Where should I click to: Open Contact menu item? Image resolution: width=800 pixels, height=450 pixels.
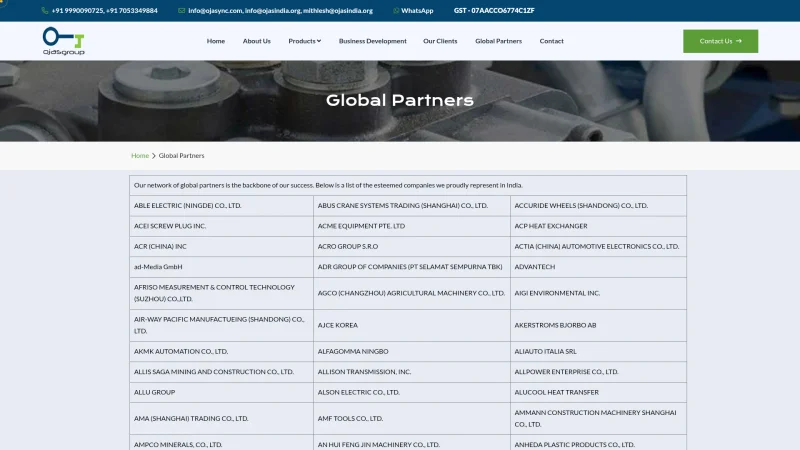click(552, 41)
